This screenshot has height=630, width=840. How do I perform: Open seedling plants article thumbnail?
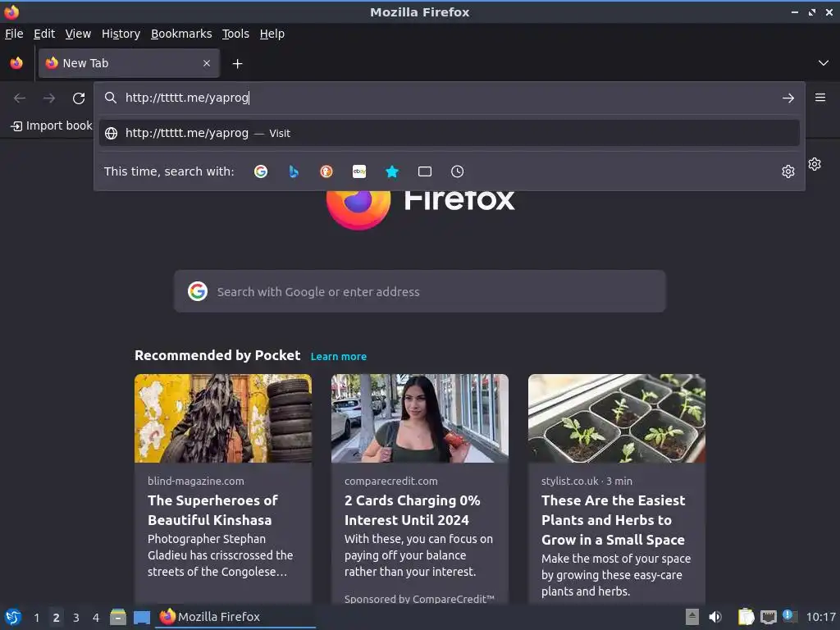point(617,418)
